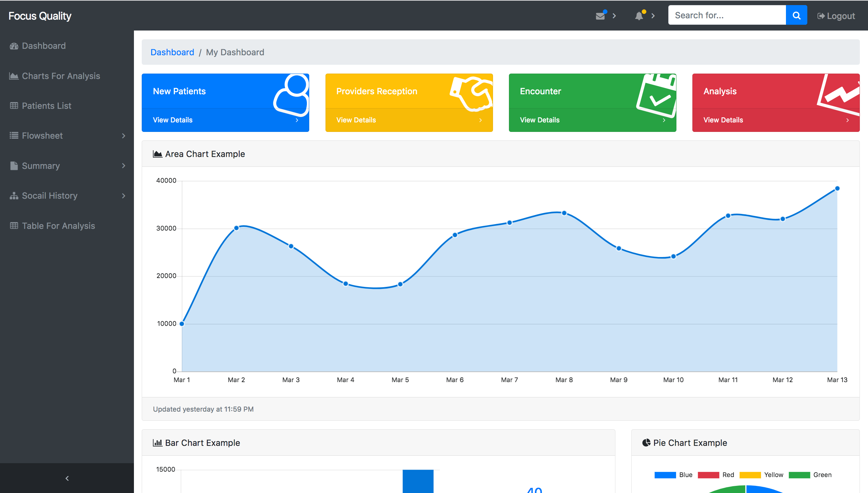Click the Flowsheet list icon
The image size is (868, 493).
(x=14, y=136)
